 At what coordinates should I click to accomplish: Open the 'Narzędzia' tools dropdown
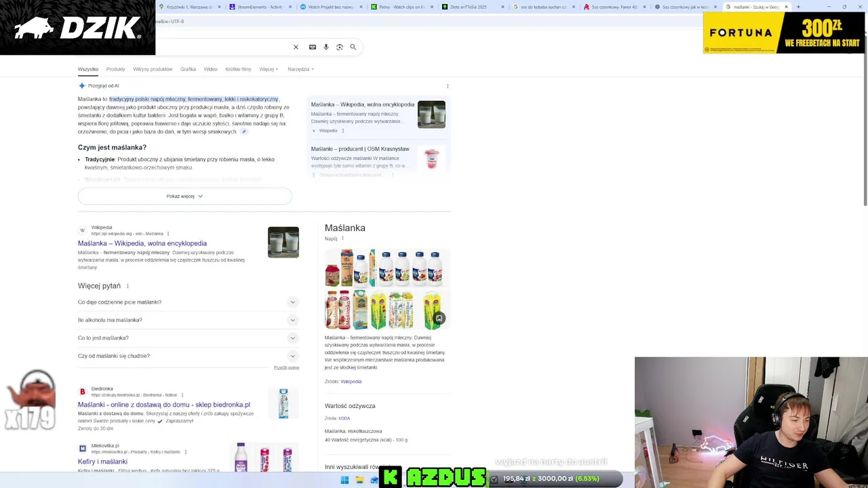click(300, 69)
